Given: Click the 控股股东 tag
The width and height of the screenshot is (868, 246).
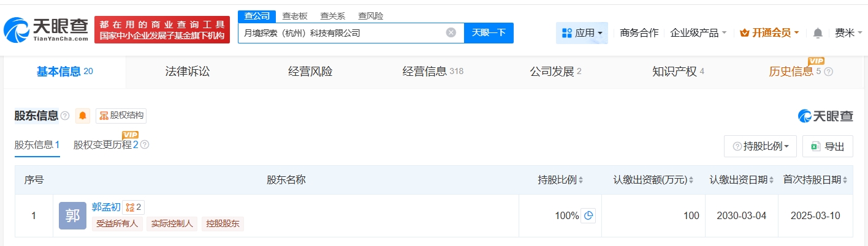Looking at the screenshot, I should tap(223, 224).
